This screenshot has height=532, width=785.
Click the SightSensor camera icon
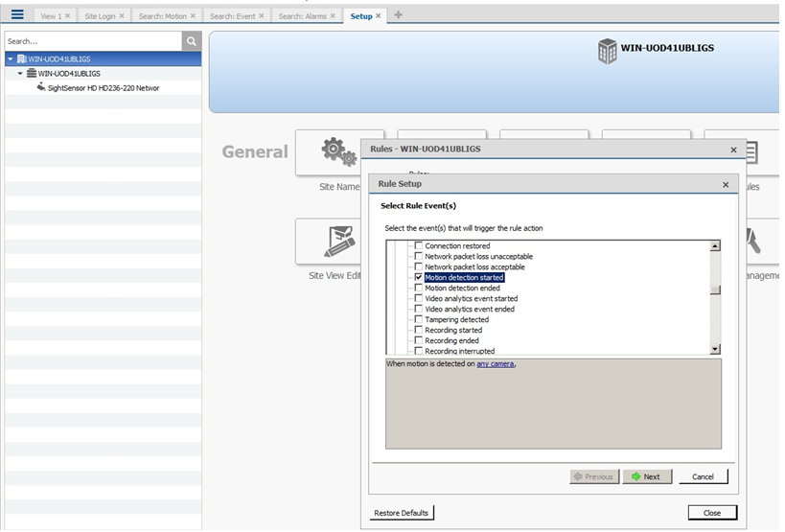(x=41, y=87)
